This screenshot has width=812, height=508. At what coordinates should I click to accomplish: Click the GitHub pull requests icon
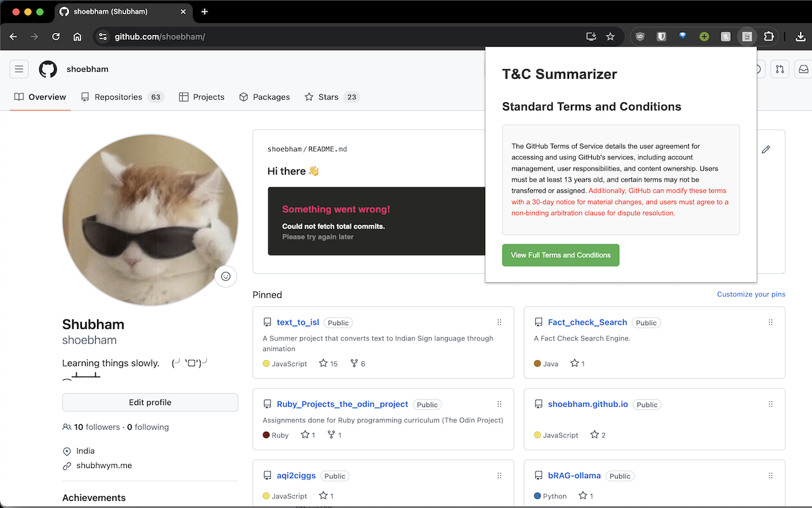coord(780,69)
